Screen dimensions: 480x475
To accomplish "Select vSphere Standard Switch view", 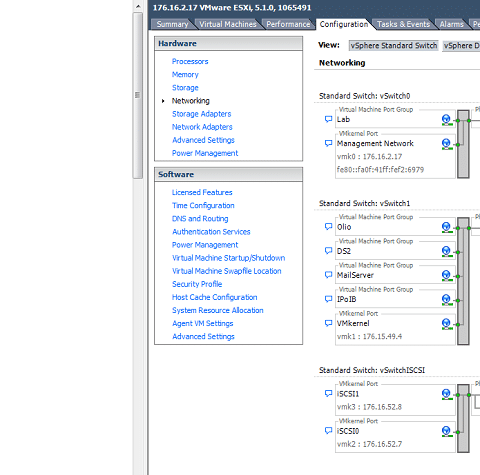I will pos(394,46).
